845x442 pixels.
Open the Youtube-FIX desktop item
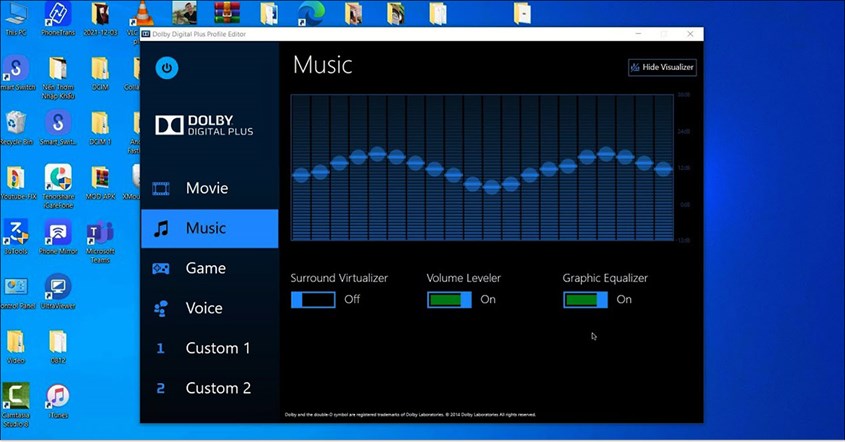(x=16, y=183)
